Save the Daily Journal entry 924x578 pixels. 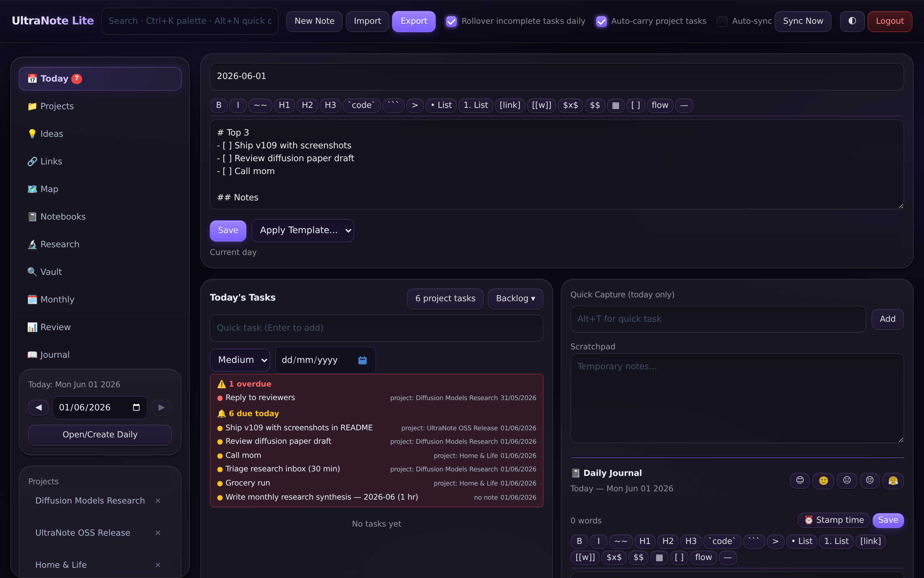pyautogui.click(x=888, y=520)
